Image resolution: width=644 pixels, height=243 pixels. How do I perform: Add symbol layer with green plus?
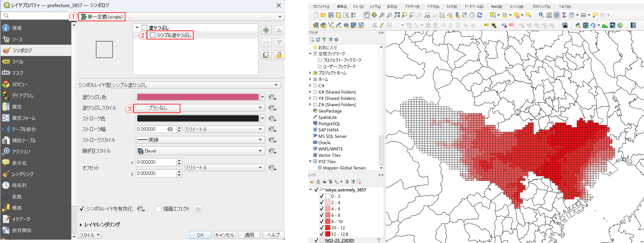pos(266,30)
